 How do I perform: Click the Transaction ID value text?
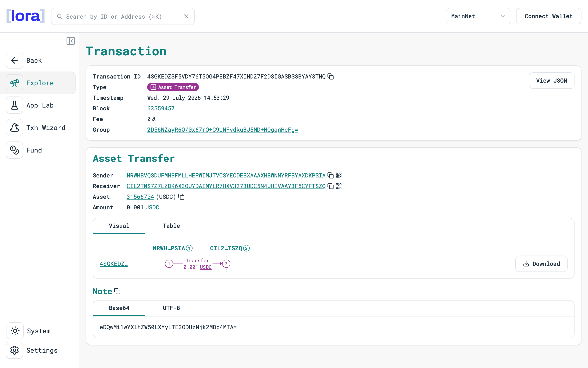point(236,76)
